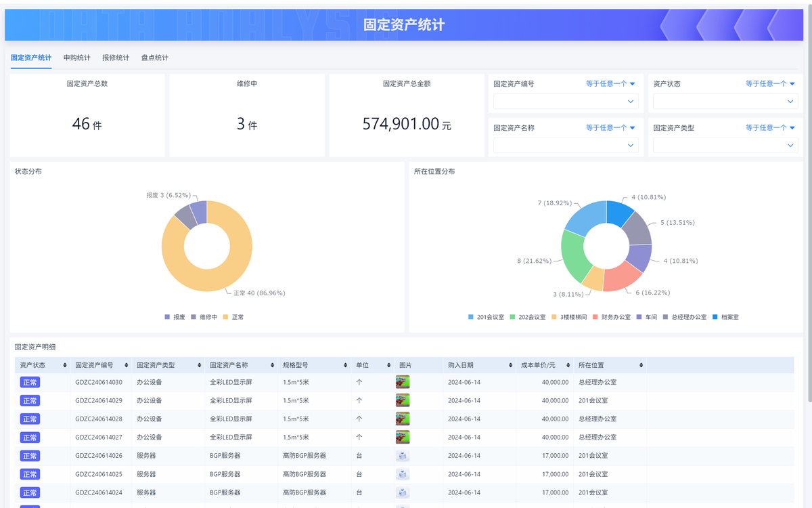Switch to the 盘点统计 tab

[x=154, y=58]
